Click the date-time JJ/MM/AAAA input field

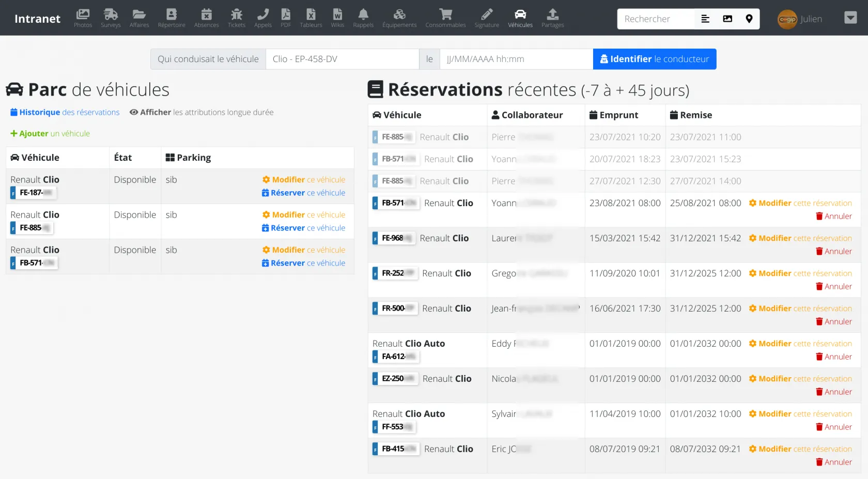coord(516,59)
